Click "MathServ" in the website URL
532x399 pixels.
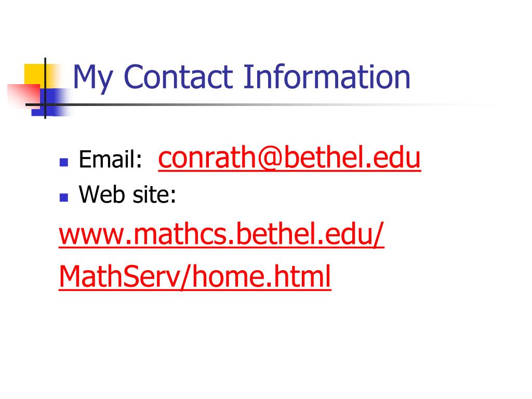pos(119,276)
